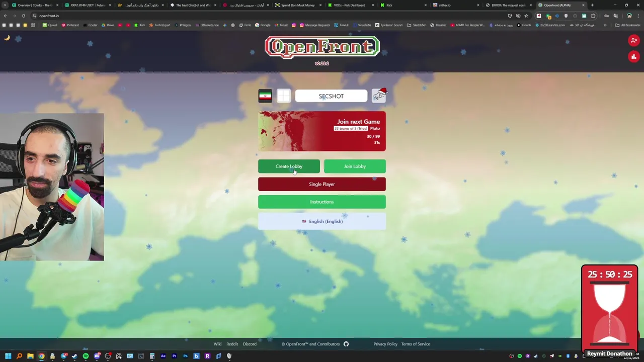This screenshot has width=644, height=362.
Task: Switch to the XRP USDT Futures tab
Action: click(88, 5)
